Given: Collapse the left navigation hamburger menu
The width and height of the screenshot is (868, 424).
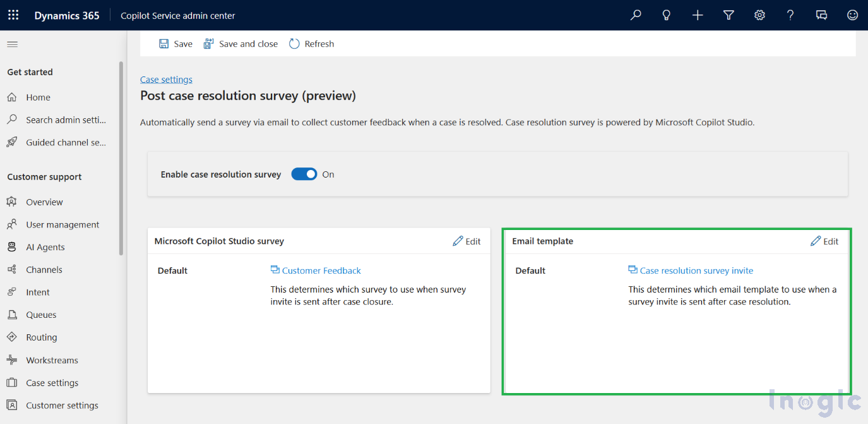Looking at the screenshot, I should 12,44.
